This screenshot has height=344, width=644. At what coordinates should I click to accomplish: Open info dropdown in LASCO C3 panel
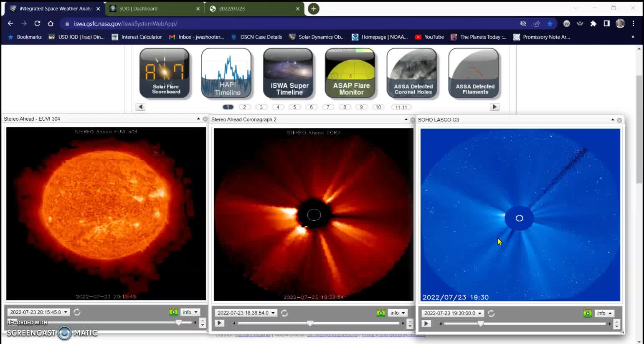[x=604, y=314]
